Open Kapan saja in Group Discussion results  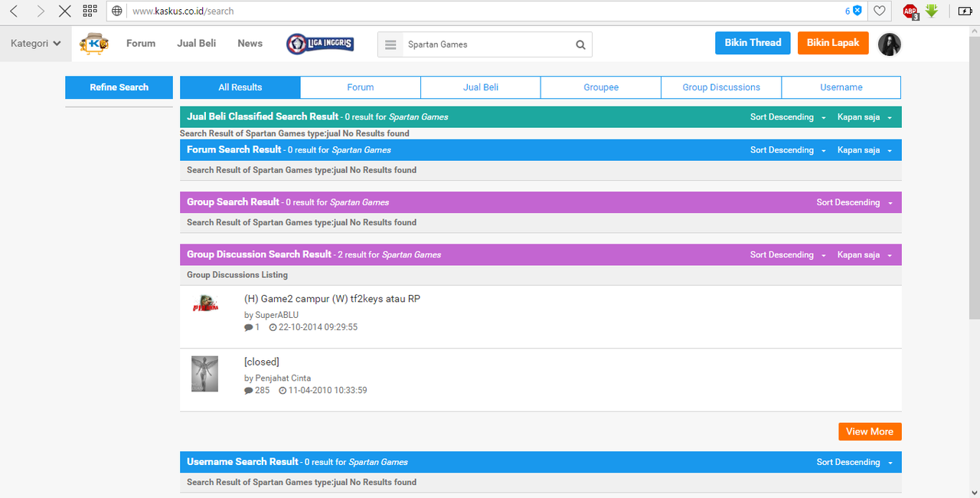(x=864, y=254)
